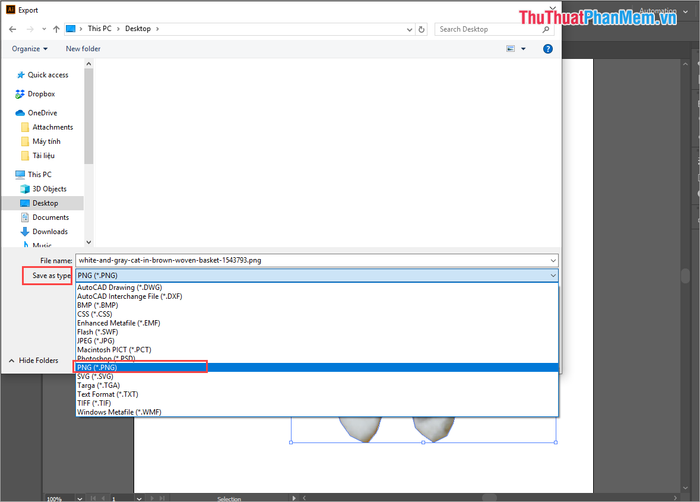Choose Enhanced Metafile (*.EMF) format
The image size is (700, 502).
tap(317, 323)
